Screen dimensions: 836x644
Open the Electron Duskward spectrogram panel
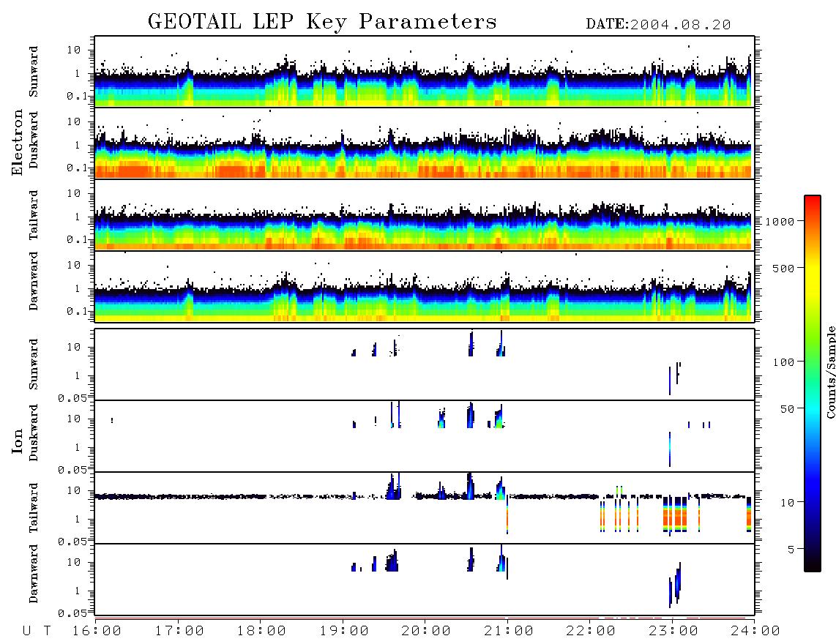coord(425,143)
